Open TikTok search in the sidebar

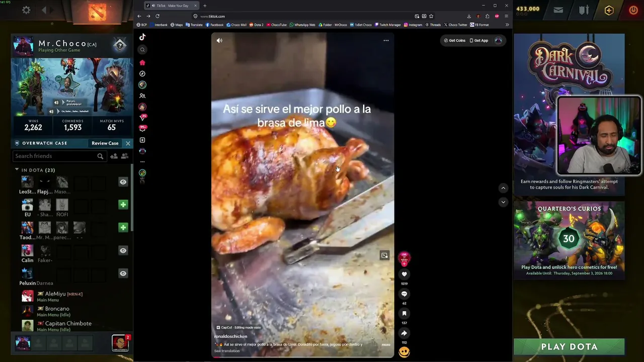tap(142, 49)
